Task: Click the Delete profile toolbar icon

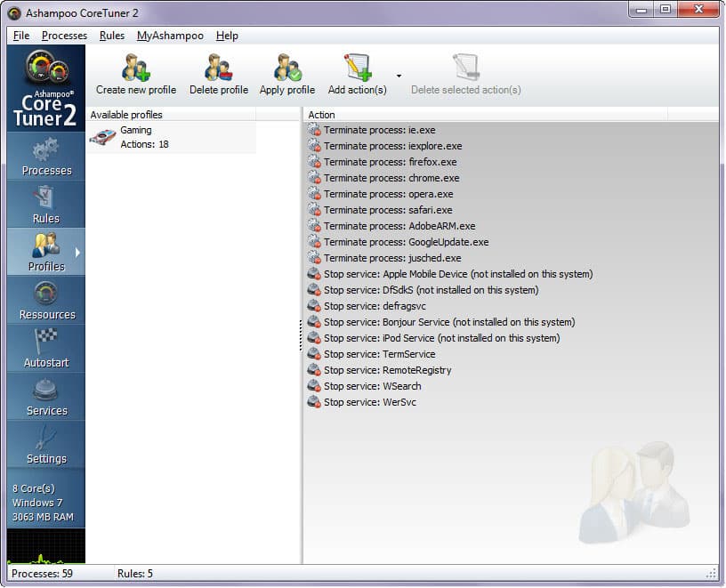Action: tap(219, 68)
